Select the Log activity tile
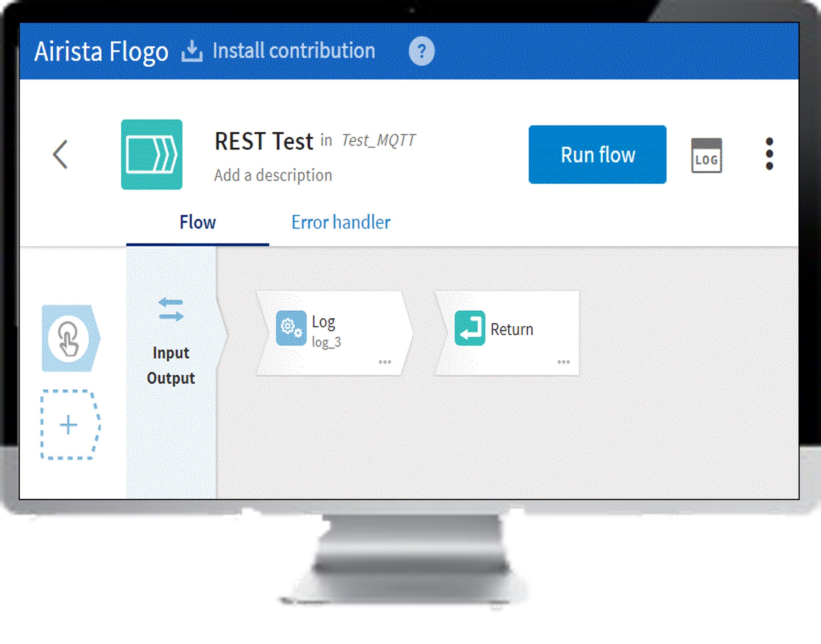Image resolution: width=821 pixels, height=644 pixels. (334, 333)
